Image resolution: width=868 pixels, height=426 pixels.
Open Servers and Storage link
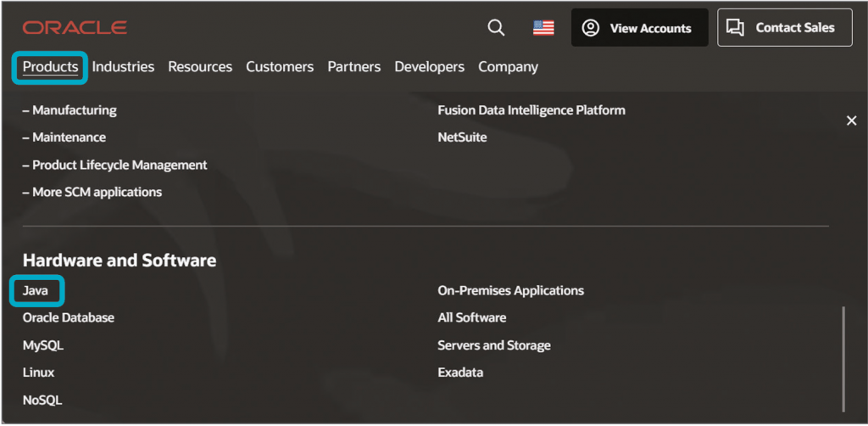(493, 345)
